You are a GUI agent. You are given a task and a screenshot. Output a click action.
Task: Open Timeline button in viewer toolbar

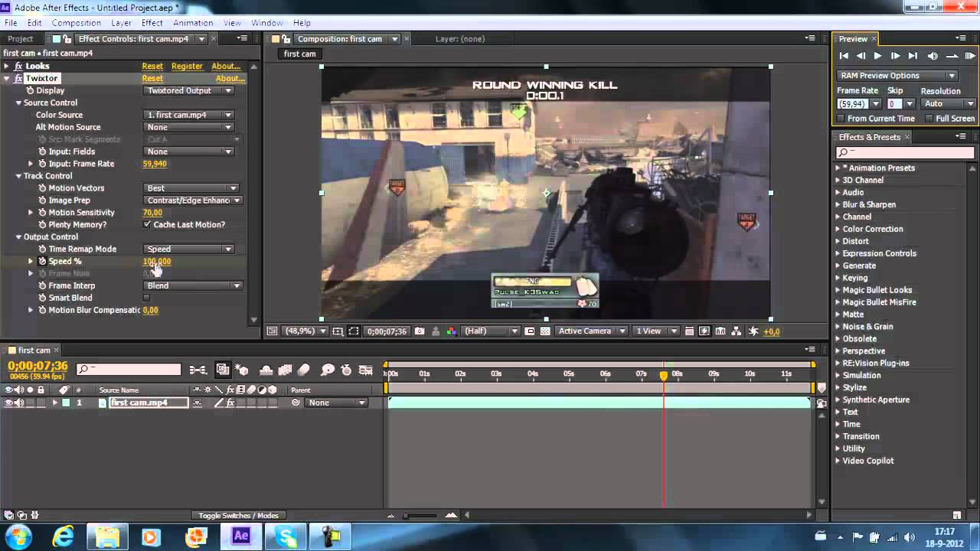[x=720, y=331]
